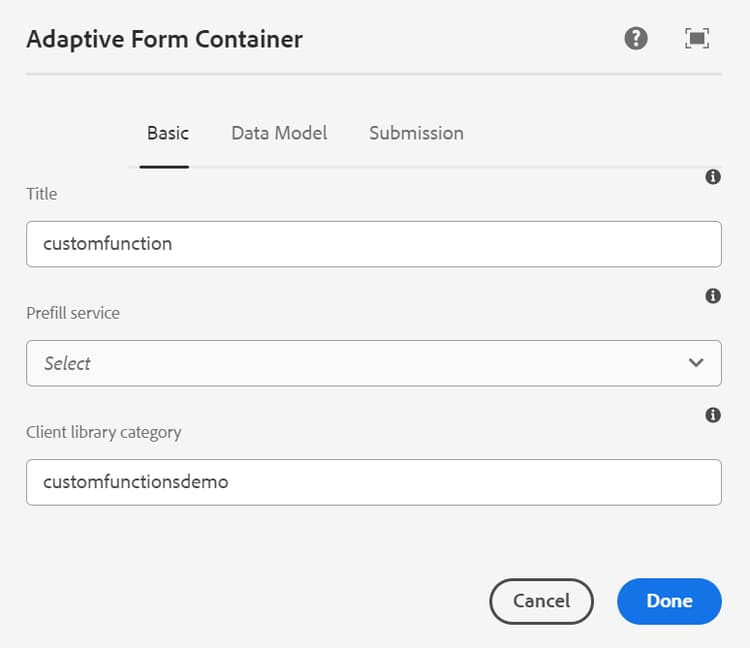The width and height of the screenshot is (750, 648).
Task: Show info tooltip for Prefill service
Action: pyautogui.click(x=713, y=296)
